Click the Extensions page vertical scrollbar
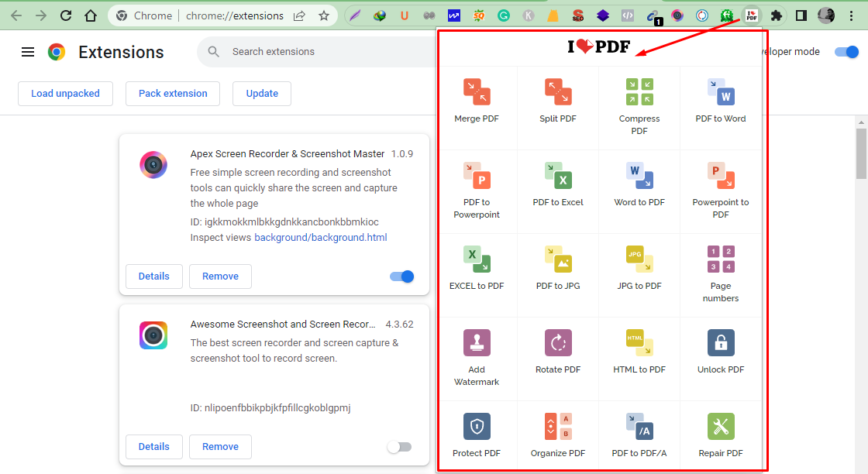 (861, 154)
